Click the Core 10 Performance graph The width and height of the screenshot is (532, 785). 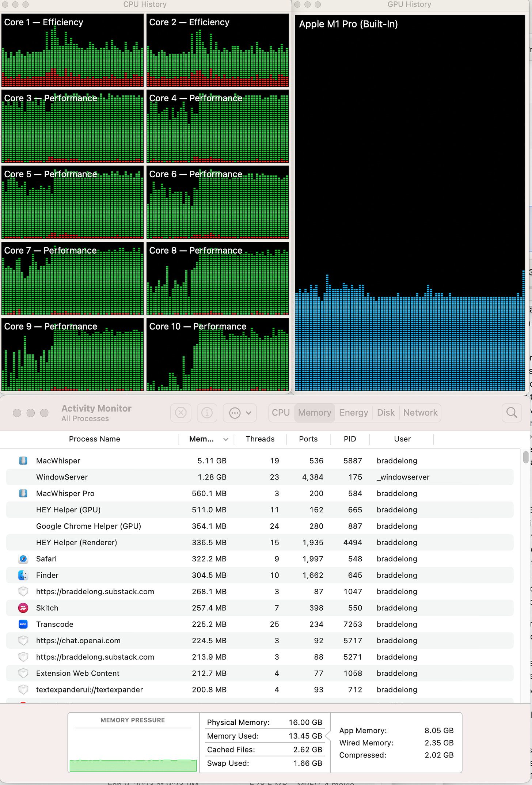click(218, 354)
